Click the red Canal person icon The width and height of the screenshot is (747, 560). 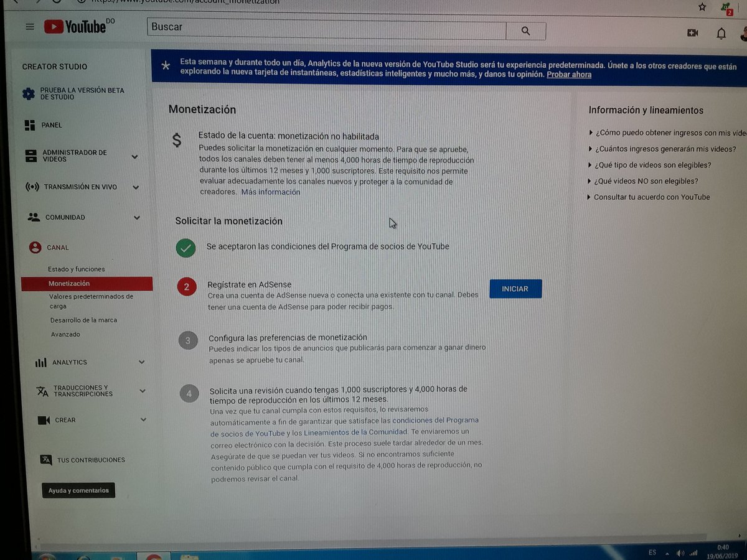tap(35, 247)
